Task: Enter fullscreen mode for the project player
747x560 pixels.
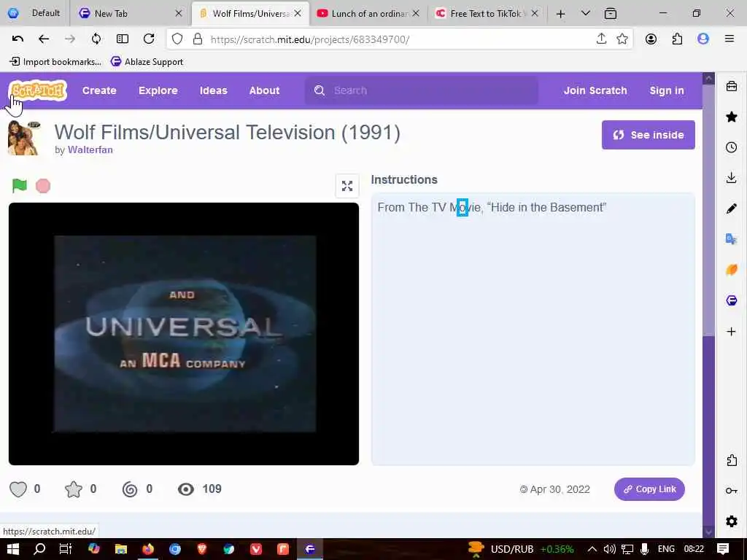Action: (347, 186)
